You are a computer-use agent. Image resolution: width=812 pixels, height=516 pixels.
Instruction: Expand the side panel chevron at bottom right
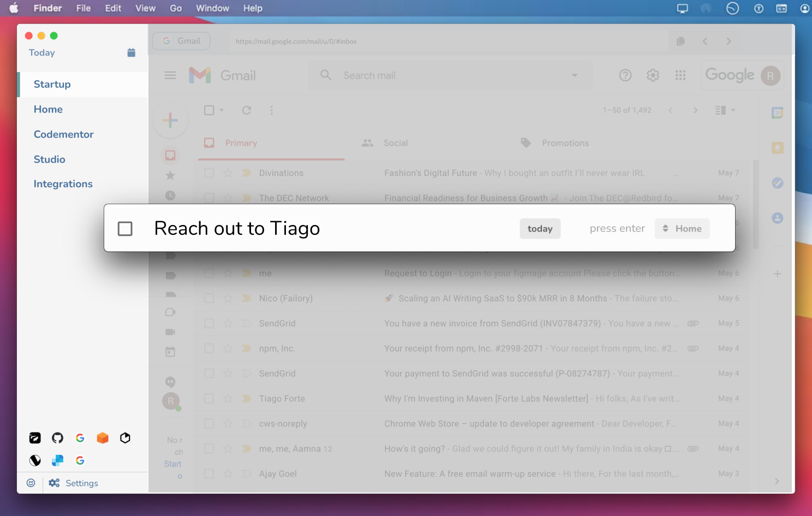point(777,481)
